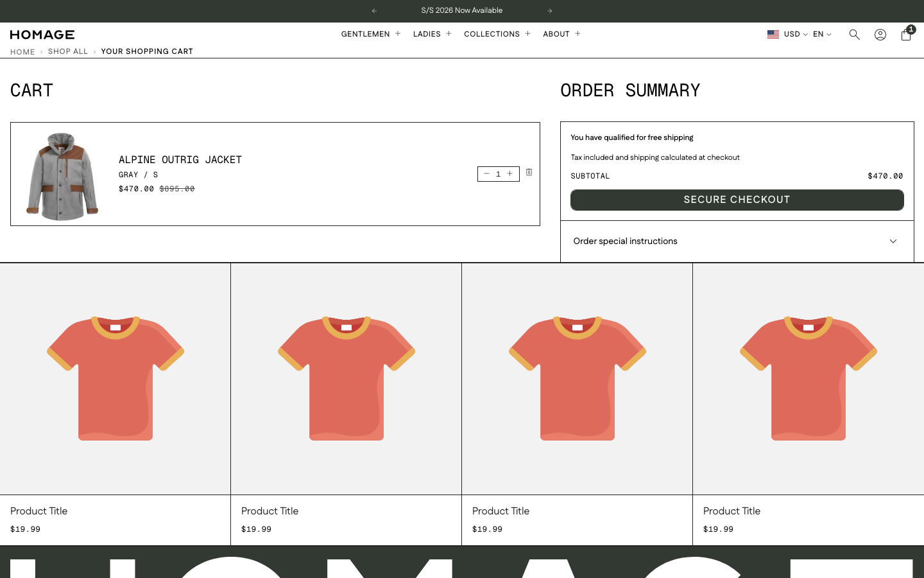Click the S/S 2026 Now Available announcement
The height and width of the screenshot is (578, 924).
point(462,10)
